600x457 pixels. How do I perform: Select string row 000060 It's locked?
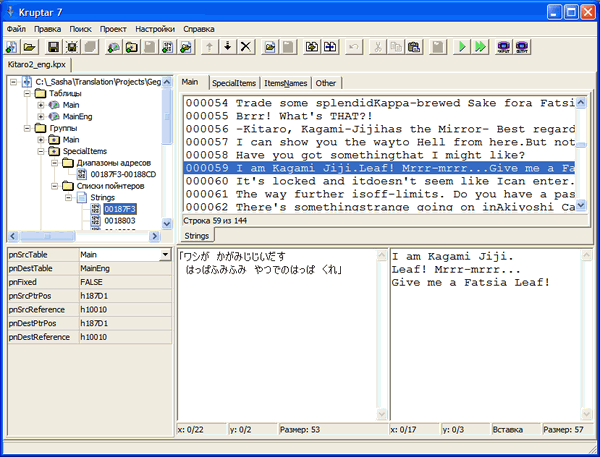[379, 181]
